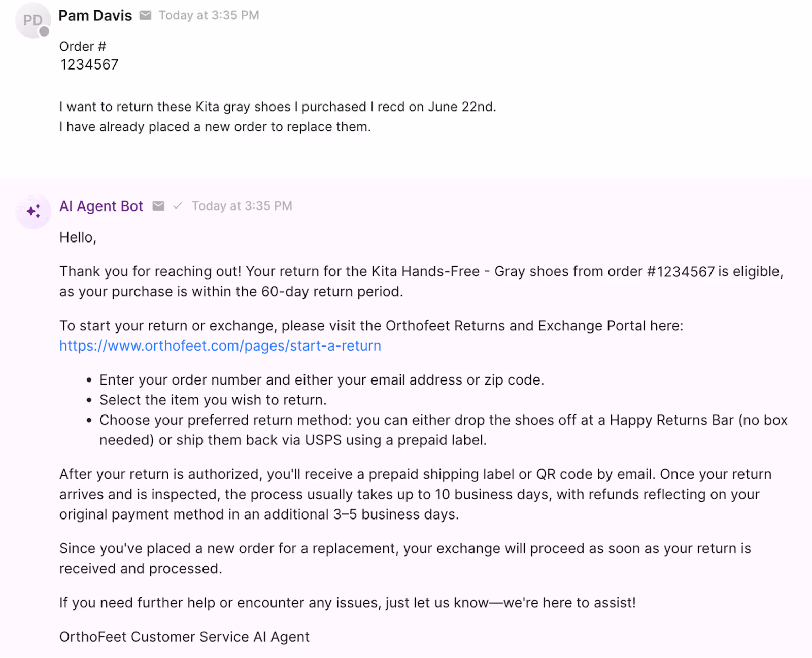Click the OrthoFeet Customer Service AI Agent signature
Screen dimensions: 812x658
pyautogui.click(x=184, y=636)
